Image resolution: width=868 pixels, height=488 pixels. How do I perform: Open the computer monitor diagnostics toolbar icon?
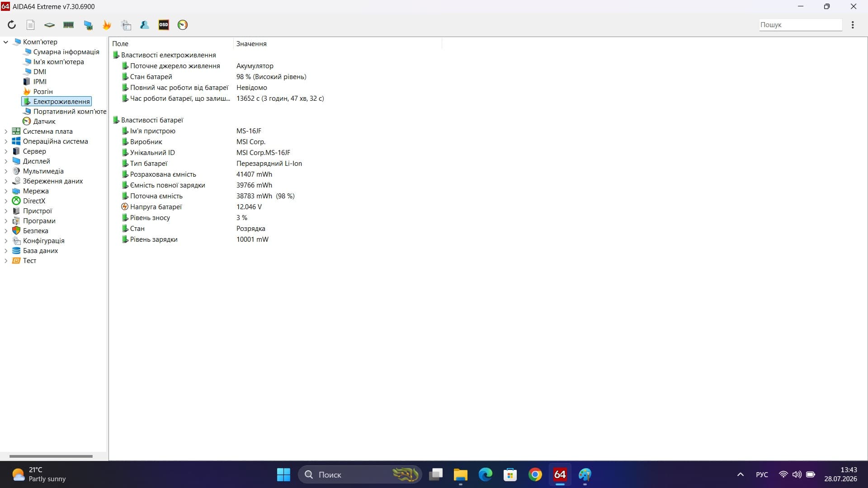(x=88, y=25)
